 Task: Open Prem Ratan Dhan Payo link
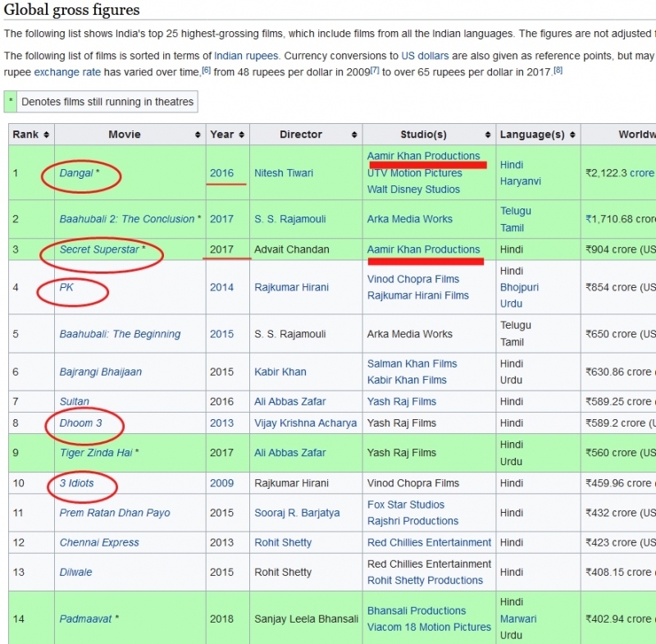coord(115,513)
